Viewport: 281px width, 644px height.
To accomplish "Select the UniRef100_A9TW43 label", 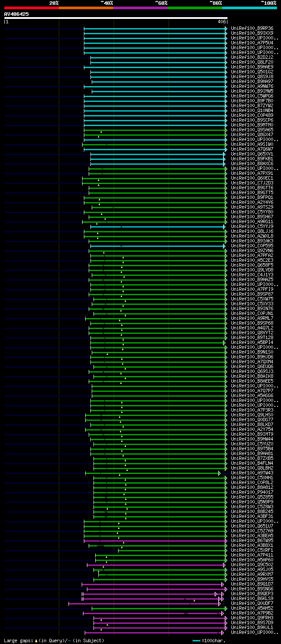I will click(252, 473).
